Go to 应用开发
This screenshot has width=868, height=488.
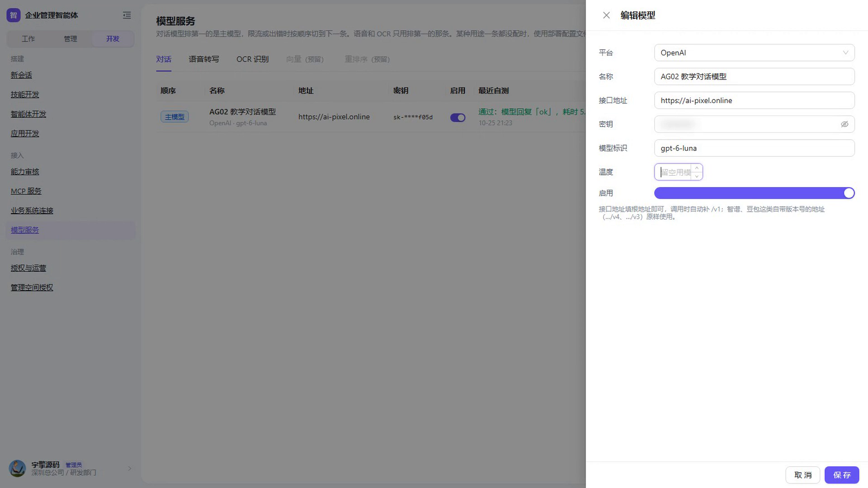tap(25, 133)
